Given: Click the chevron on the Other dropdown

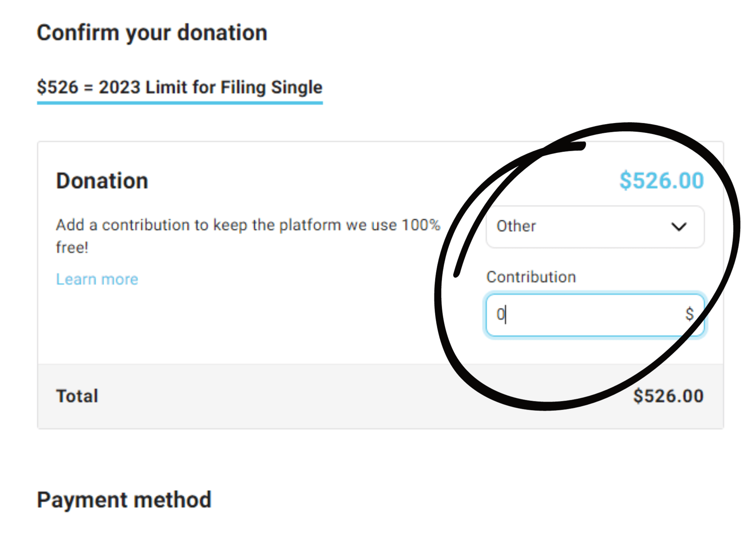Looking at the screenshot, I should (x=679, y=226).
